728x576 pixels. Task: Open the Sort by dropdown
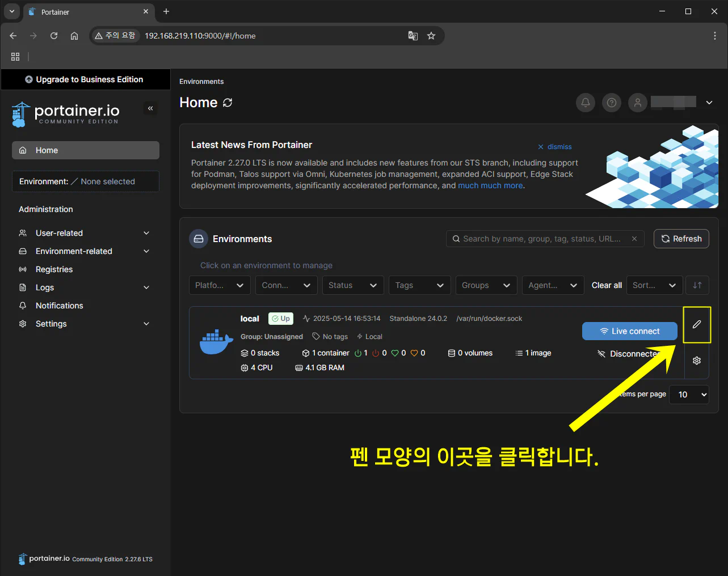pos(655,285)
